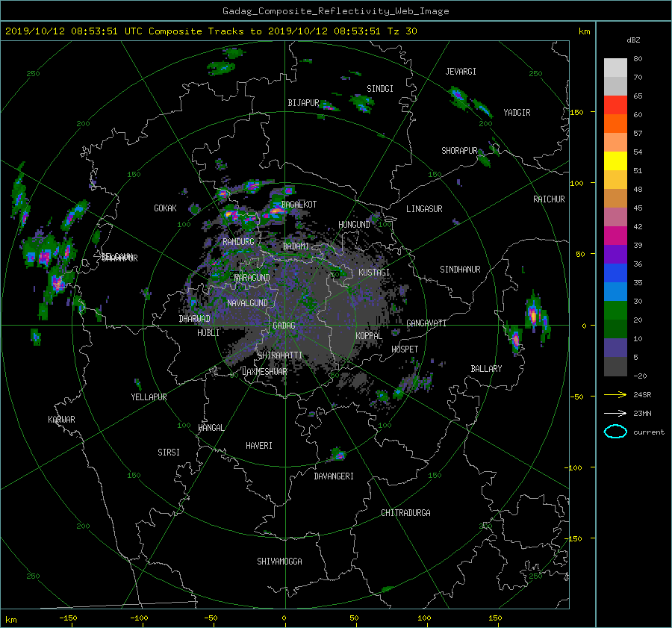Click the HAVERI city label
Image resolution: width=672 pixels, height=628 pixels.
pos(259,446)
